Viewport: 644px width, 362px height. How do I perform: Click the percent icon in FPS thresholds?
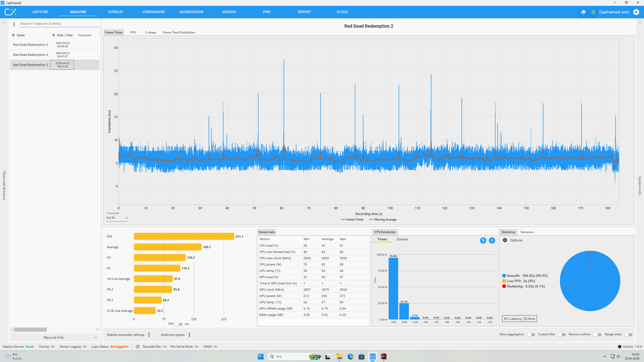click(483, 240)
